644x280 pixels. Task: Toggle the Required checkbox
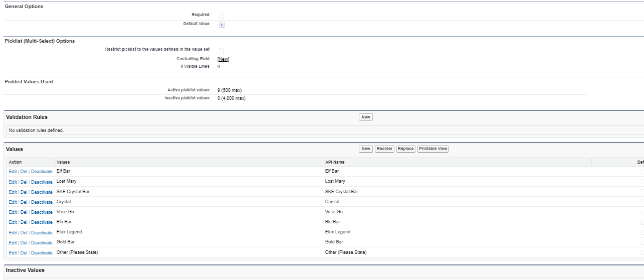(222, 16)
